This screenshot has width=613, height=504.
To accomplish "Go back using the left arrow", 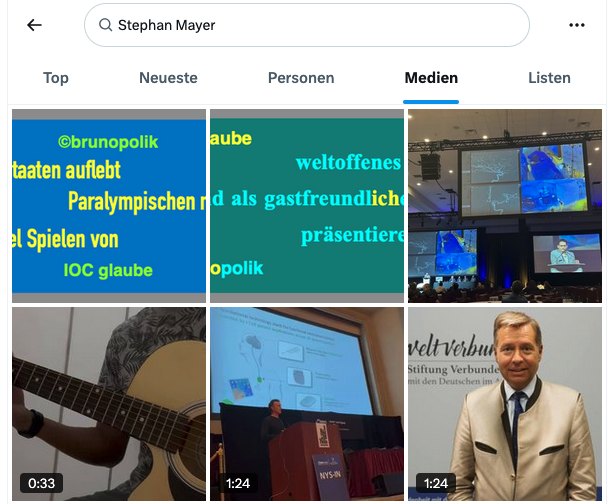I will (34, 25).
